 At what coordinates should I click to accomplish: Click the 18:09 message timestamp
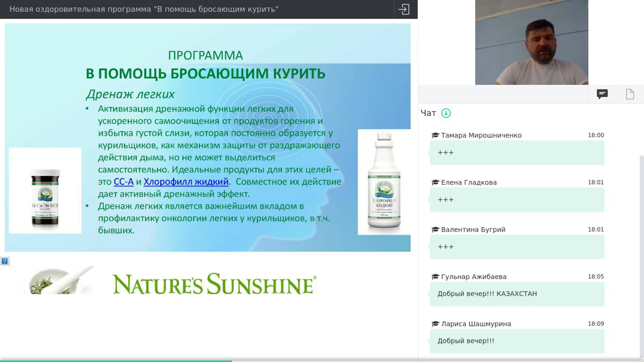click(x=596, y=324)
